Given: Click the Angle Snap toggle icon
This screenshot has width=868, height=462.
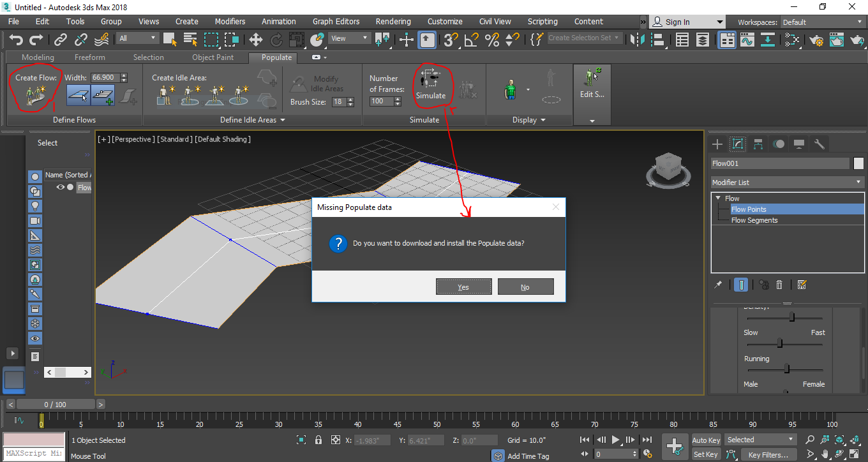Looking at the screenshot, I should point(471,40).
